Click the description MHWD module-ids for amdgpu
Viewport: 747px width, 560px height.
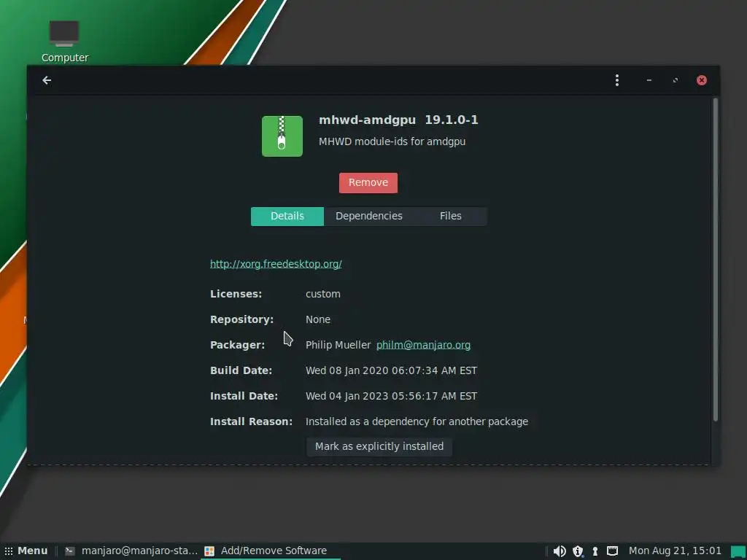tap(392, 142)
